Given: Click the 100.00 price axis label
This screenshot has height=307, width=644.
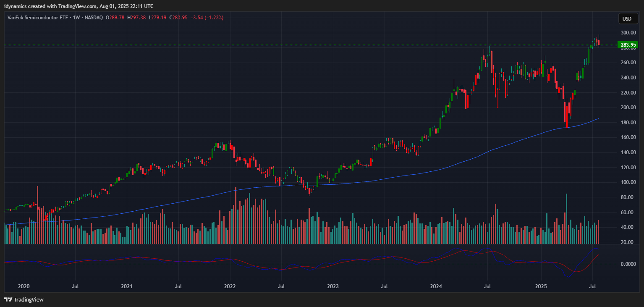Looking at the screenshot, I should [x=628, y=182].
